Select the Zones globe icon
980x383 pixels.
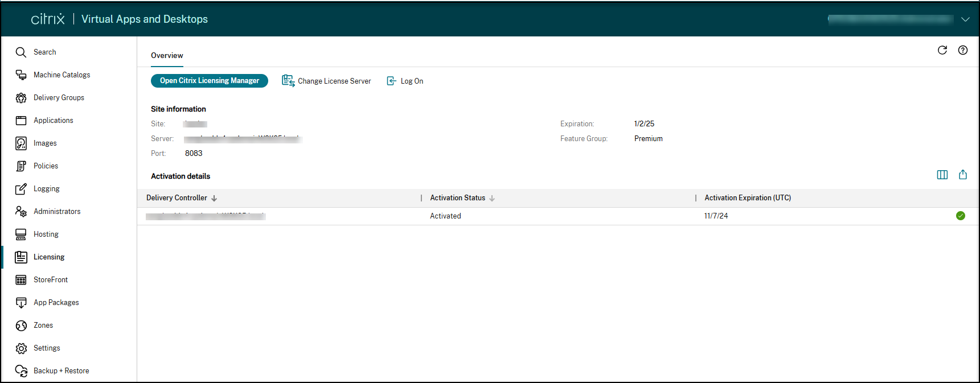[21, 326]
